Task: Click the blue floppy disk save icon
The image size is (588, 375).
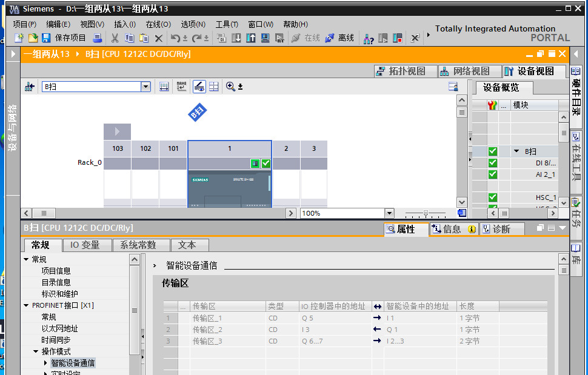Action: point(46,38)
